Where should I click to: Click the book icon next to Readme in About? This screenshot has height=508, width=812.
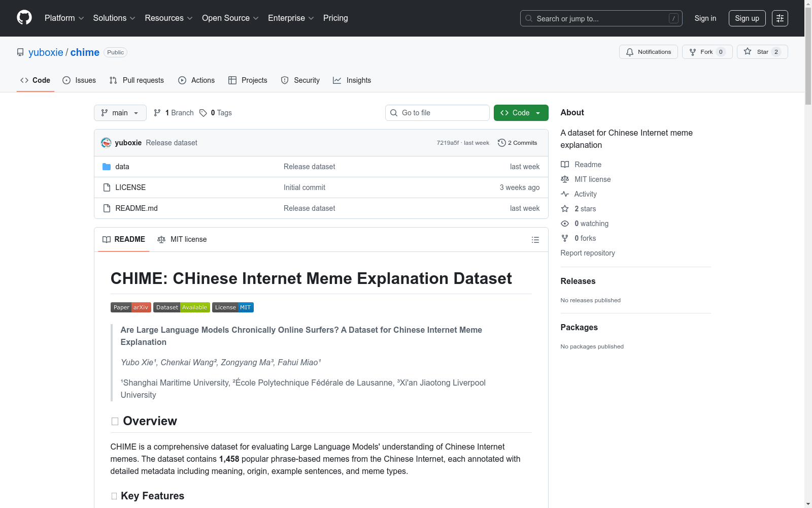click(565, 165)
